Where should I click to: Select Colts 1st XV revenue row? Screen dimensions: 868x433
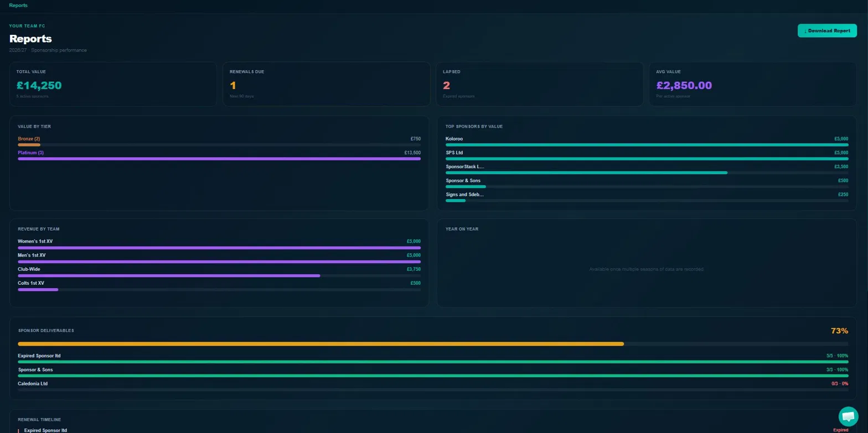coord(219,286)
